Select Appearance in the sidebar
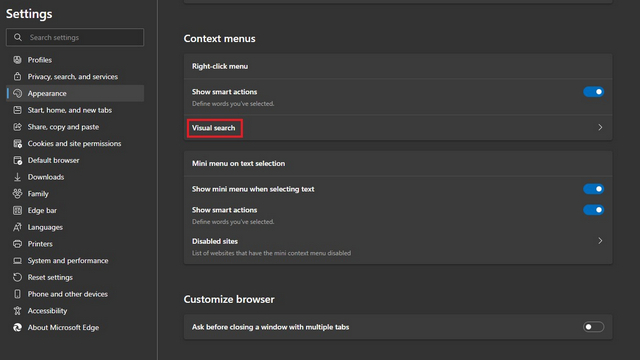The height and width of the screenshot is (360, 640). 75,93
